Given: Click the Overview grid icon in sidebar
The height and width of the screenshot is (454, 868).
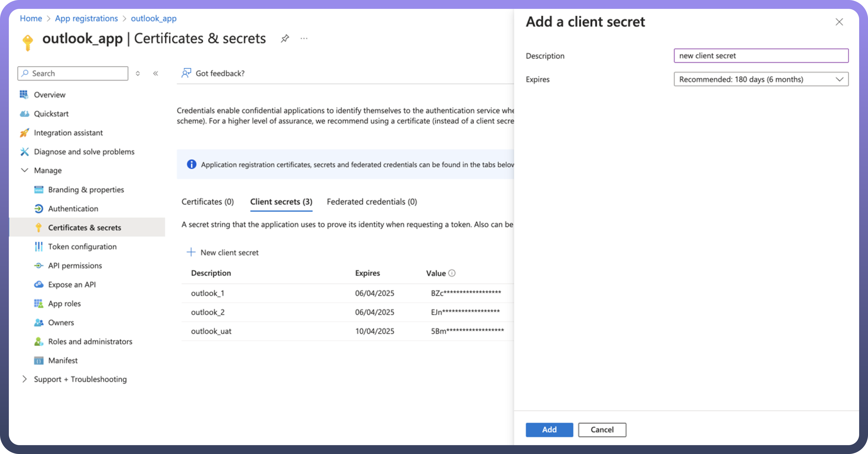Looking at the screenshot, I should [x=24, y=95].
